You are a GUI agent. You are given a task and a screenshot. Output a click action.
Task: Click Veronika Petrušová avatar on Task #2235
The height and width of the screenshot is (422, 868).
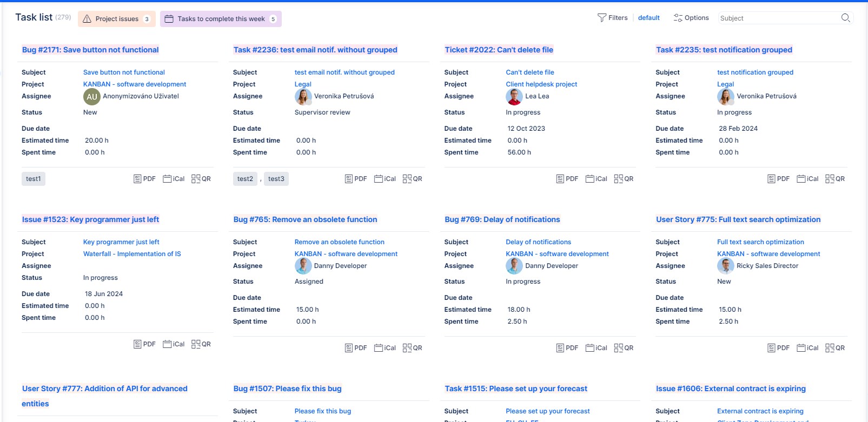(725, 97)
